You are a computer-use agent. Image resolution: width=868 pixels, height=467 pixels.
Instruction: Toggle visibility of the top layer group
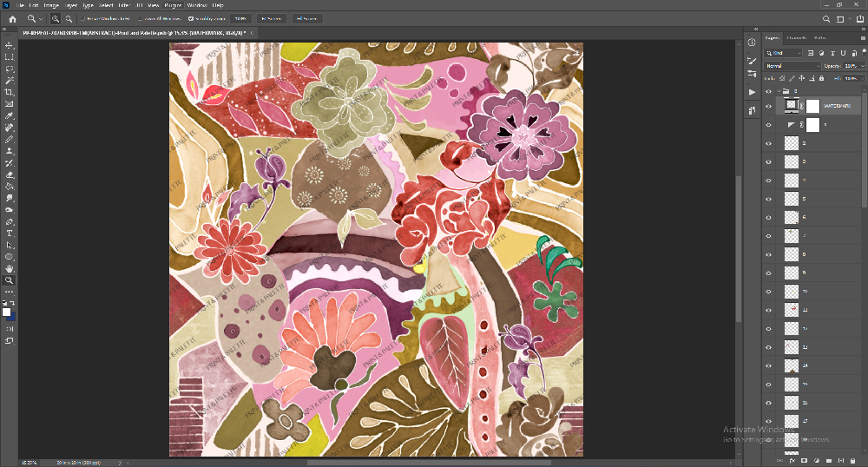(x=768, y=91)
